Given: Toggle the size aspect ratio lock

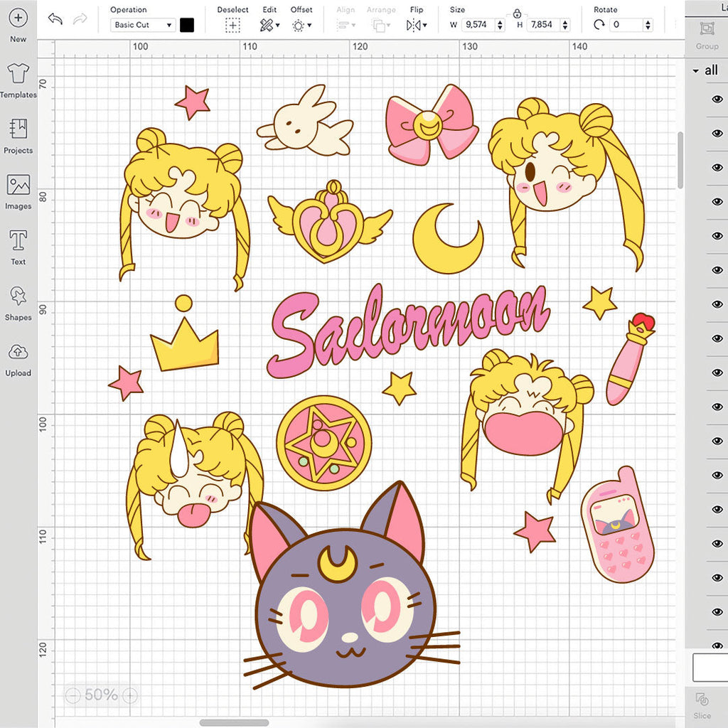Looking at the screenshot, I should (517, 13).
